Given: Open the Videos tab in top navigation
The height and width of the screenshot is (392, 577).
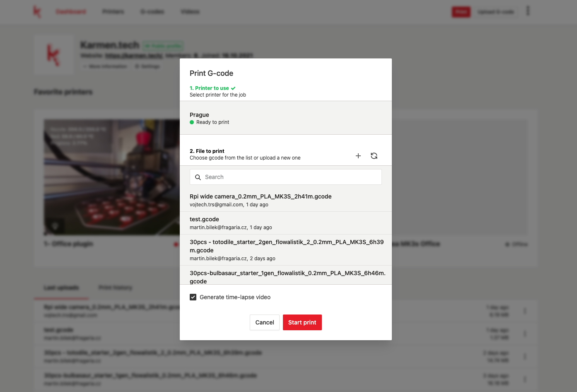Looking at the screenshot, I should 190,12.
